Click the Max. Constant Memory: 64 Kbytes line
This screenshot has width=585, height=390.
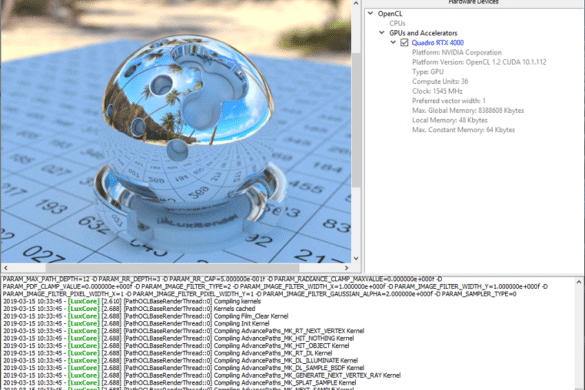[x=463, y=130]
